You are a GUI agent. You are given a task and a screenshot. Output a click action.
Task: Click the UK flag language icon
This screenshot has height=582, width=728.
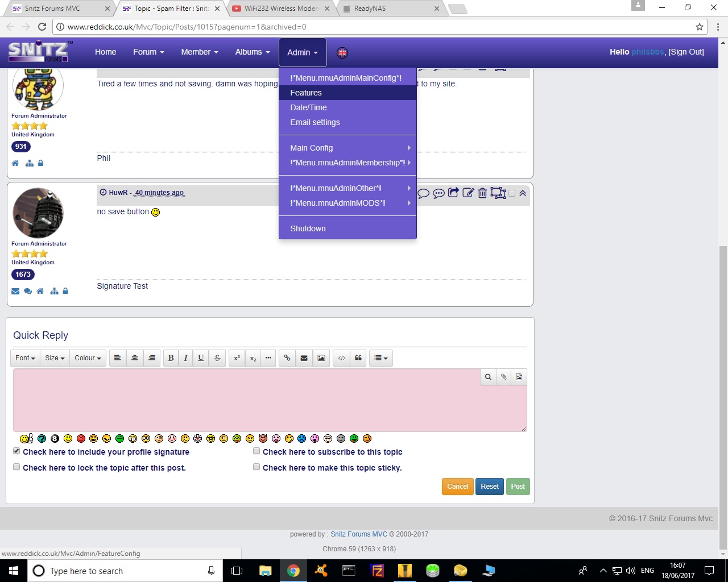coord(342,52)
